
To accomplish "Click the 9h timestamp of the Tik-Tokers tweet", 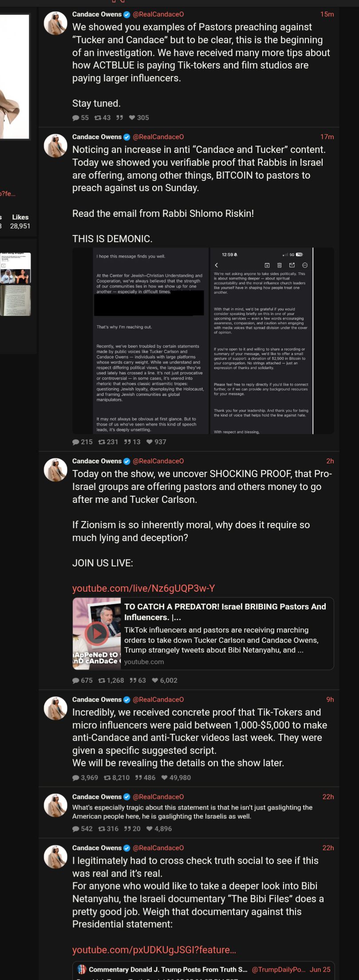I will tap(330, 699).
